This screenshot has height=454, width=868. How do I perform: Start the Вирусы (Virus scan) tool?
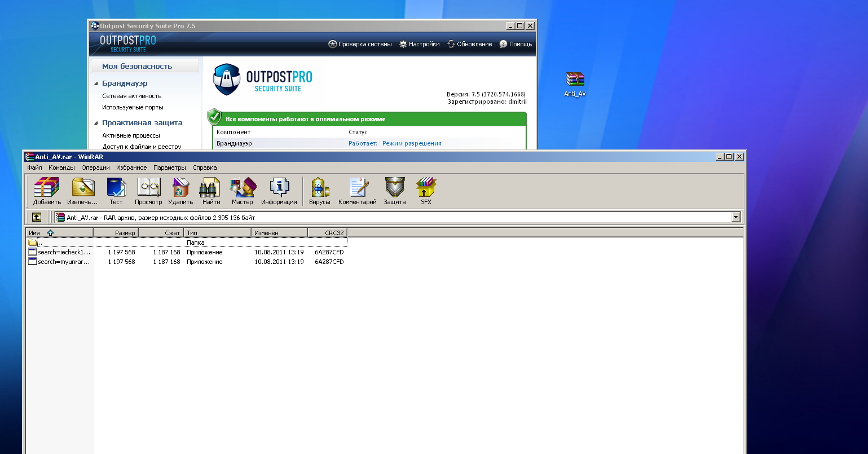(320, 191)
